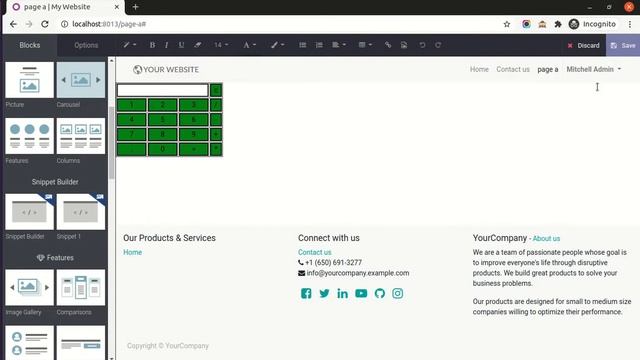Open the browser extensions puzzle icon

coord(558,24)
